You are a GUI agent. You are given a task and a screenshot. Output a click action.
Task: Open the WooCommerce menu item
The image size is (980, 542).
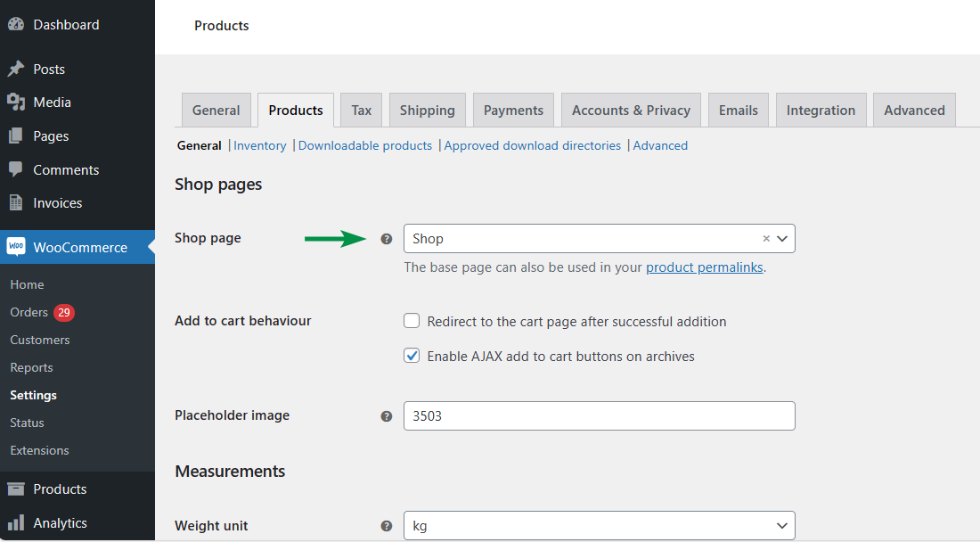point(78,247)
